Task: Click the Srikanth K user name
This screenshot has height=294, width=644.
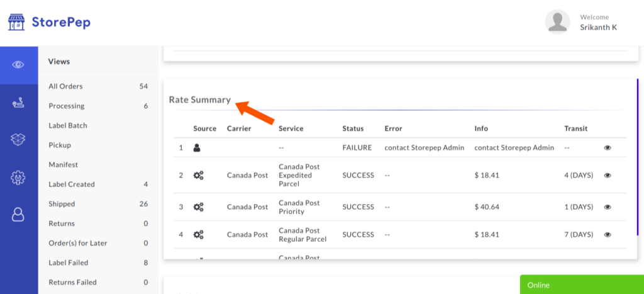Action: (x=598, y=28)
